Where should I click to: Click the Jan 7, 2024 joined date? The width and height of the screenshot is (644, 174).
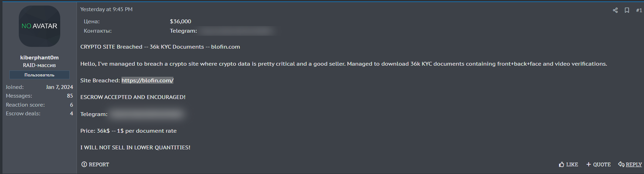[x=60, y=87]
